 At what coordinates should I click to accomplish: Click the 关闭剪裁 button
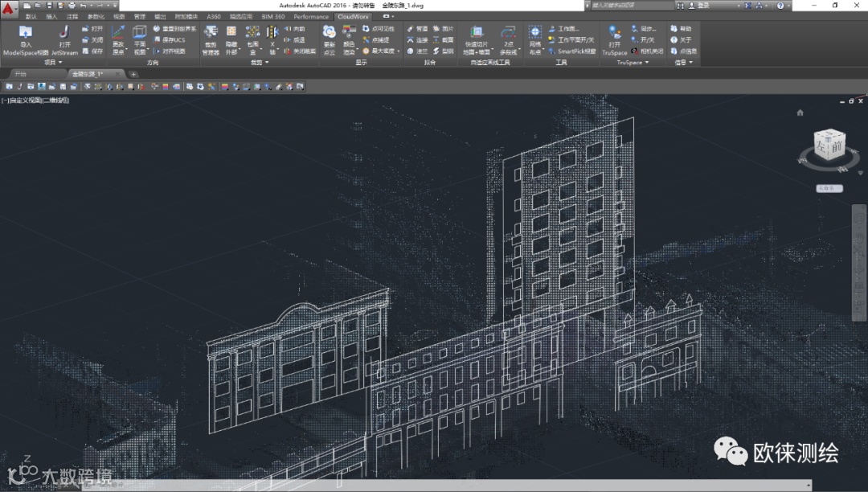pos(300,51)
